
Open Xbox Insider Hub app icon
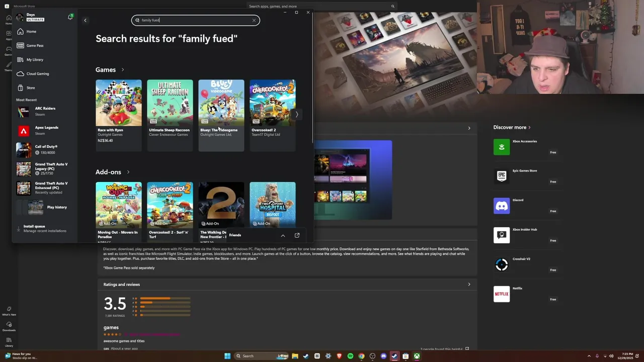[x=502, y=235]
